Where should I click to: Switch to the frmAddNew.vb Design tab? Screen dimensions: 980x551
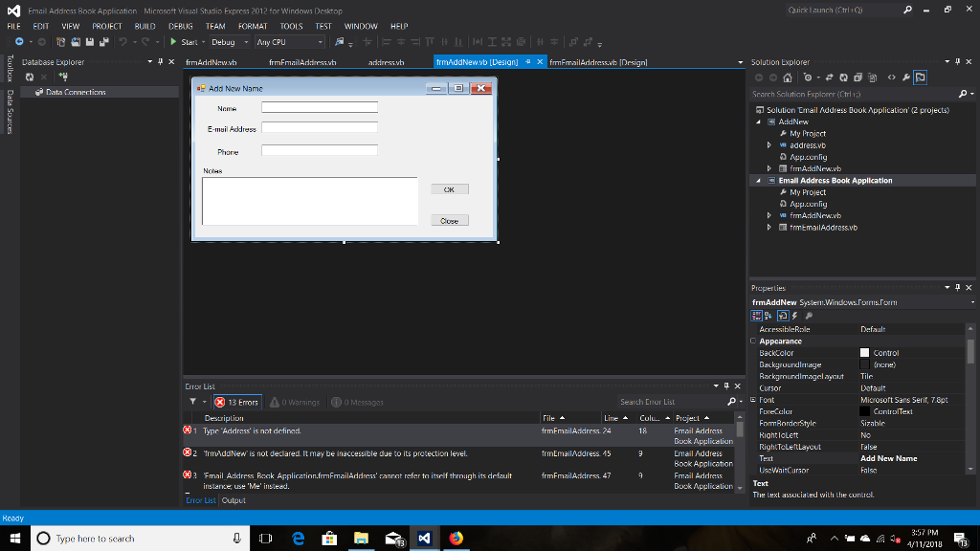pyautogui.click(x=476, y=62)
